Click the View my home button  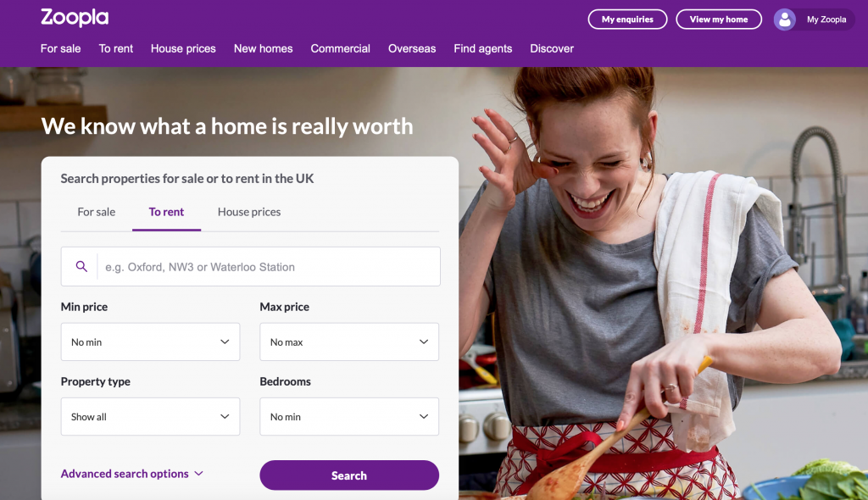[x=719, y=19]
